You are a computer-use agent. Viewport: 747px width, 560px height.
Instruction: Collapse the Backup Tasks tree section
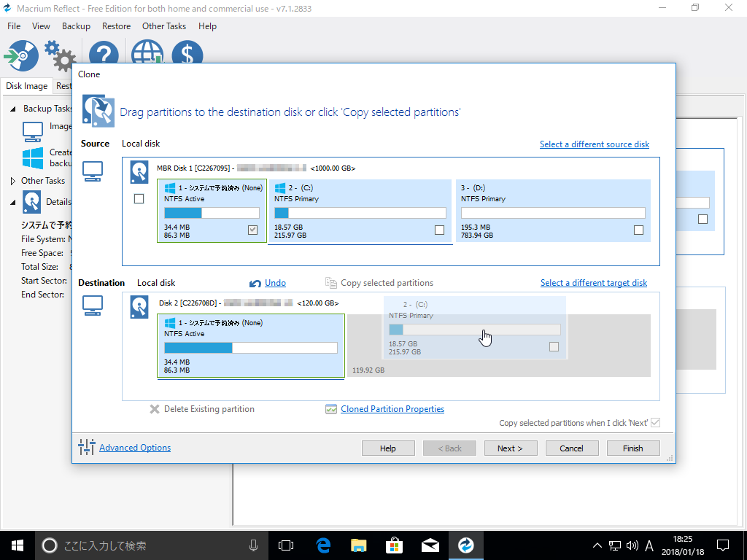[13, 109]
